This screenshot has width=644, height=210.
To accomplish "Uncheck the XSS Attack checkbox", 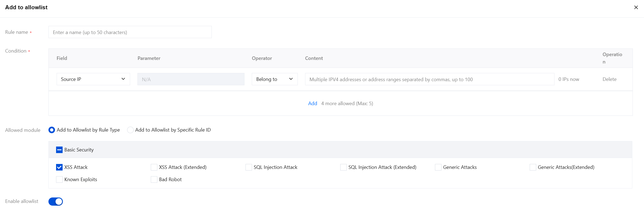I will tap(59, 167).
